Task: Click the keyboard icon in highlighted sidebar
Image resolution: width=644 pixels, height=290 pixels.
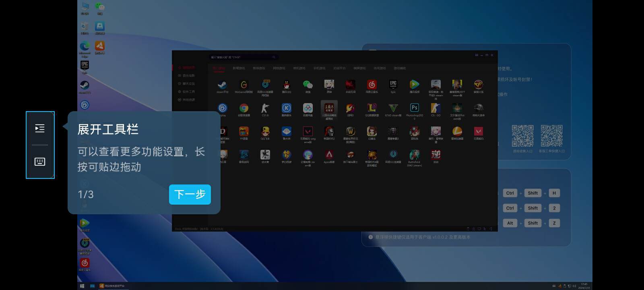Action: coord(40,162)
